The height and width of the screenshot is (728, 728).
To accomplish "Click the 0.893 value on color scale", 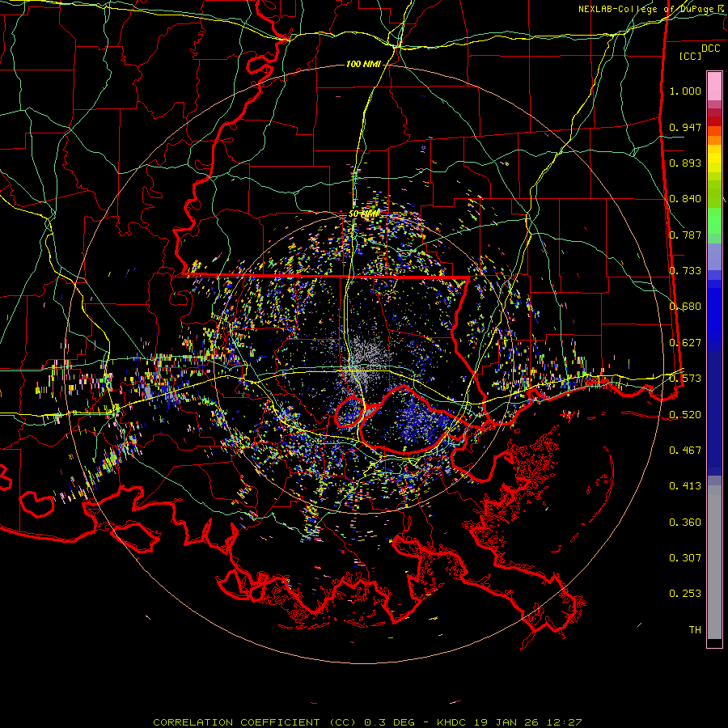I will (x=685, y=163).
